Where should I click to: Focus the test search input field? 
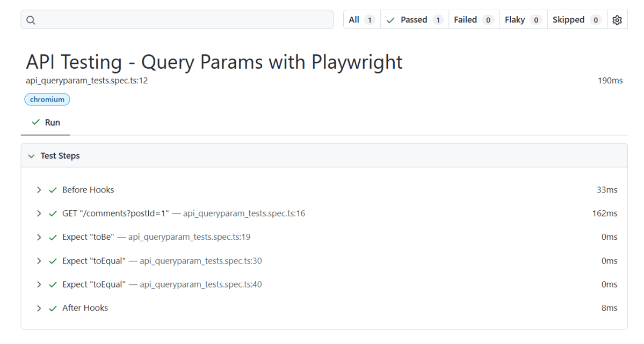click(x=183, y=20)
